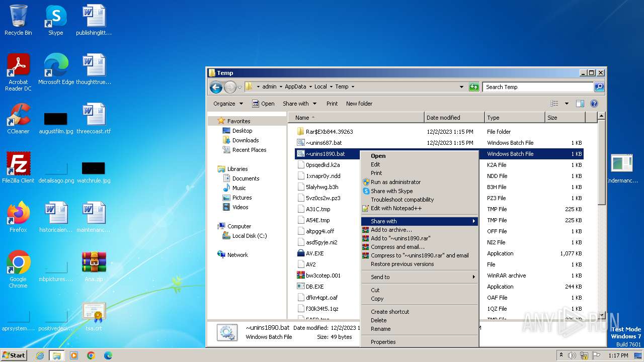Select Local Disk (C:) in navigation pane
Image resolution: width=644 pixels, height=362 pixels.
point(250,236)
